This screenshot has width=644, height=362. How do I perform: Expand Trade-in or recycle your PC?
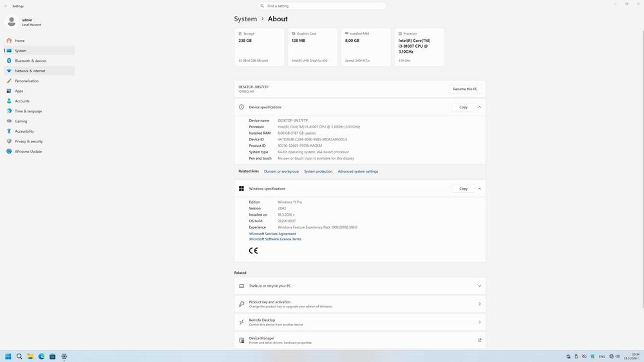(360, 286)
